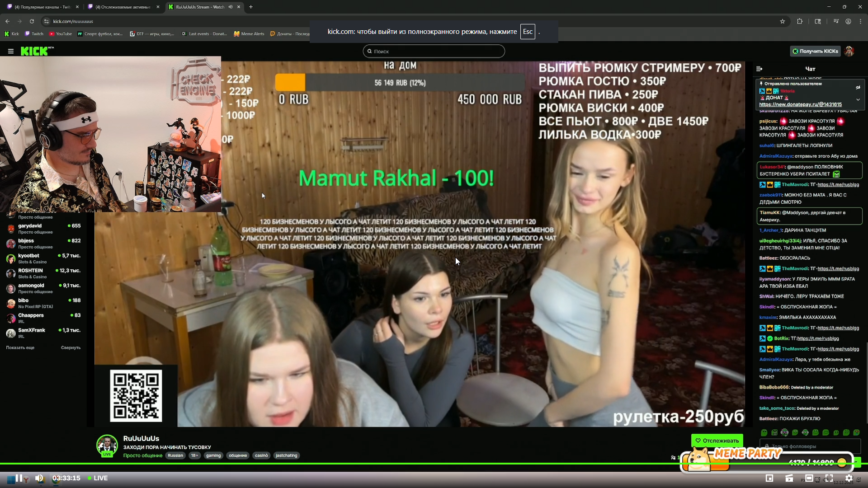Toggle fullscreen mode in the player
Screen dimensions: 868x488
829,478
